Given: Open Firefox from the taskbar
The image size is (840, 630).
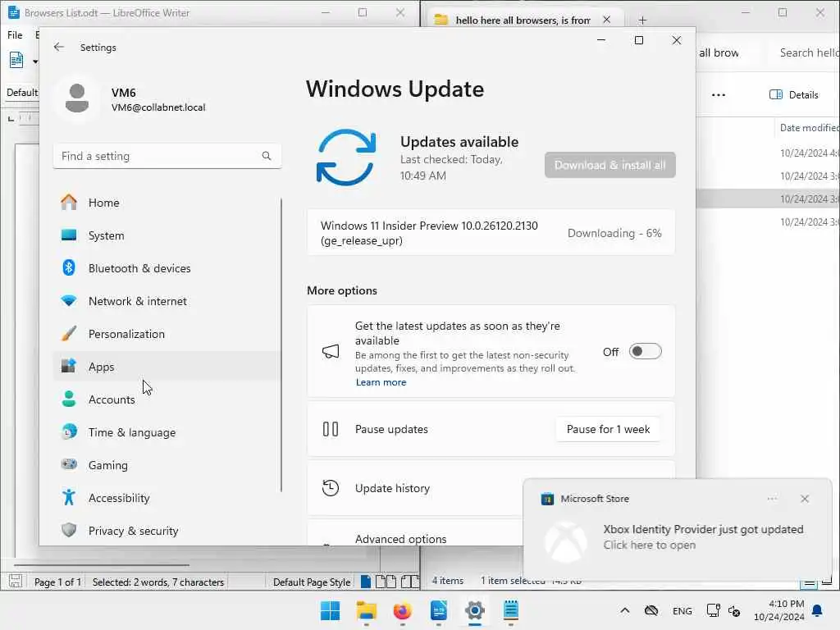Looking at the screenshot, I should click(x=402, y=610).
